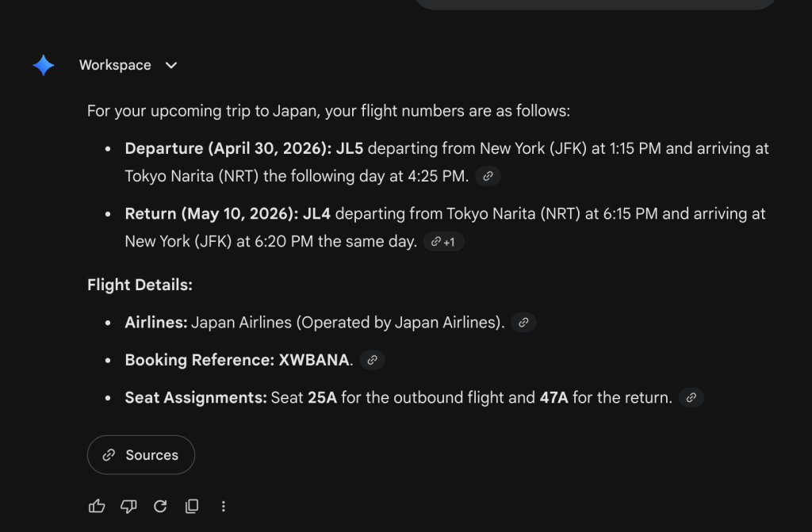The image size is (812, 532).
Task: Expand the Workspace chevron dropdown
Action: tap(171, 66)
